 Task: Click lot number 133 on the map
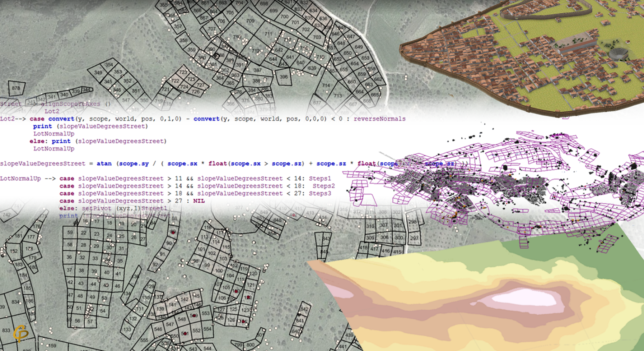127,329
